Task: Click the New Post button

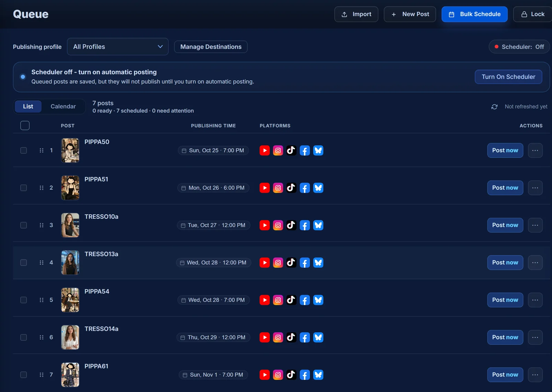Action: click(x=410, y=14)
